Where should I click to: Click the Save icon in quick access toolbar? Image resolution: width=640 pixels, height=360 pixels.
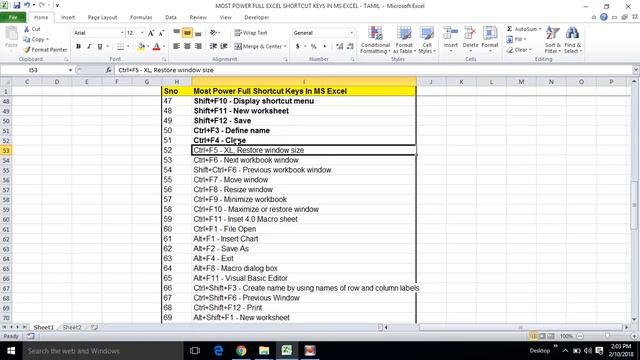[x=17, y=6]
